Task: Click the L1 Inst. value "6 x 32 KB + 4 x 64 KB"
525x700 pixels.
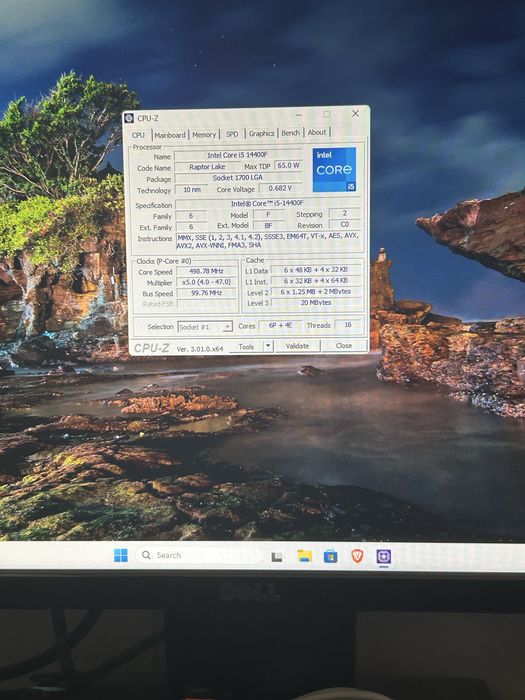Action: pos(316,281)
